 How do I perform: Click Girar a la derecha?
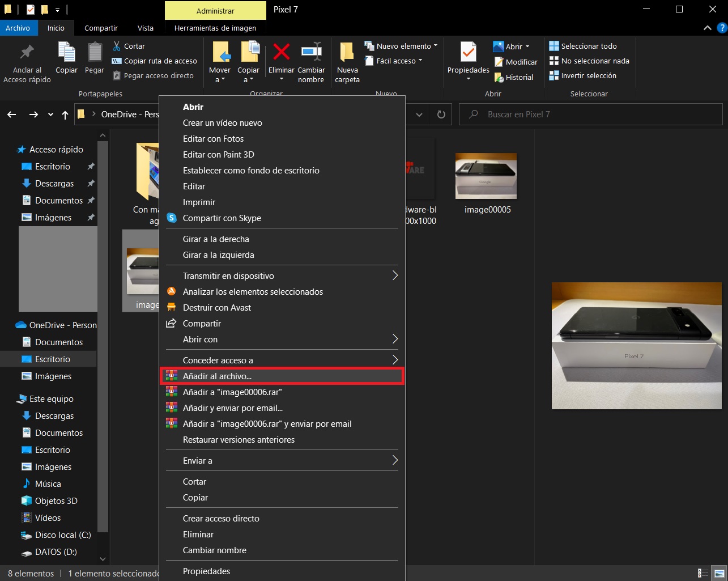coord(282,239)
